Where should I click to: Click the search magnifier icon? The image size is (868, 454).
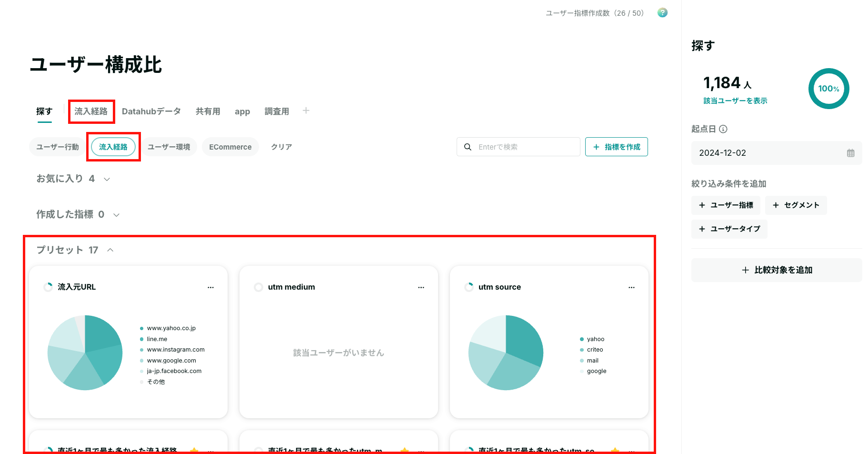click(468, 147)
